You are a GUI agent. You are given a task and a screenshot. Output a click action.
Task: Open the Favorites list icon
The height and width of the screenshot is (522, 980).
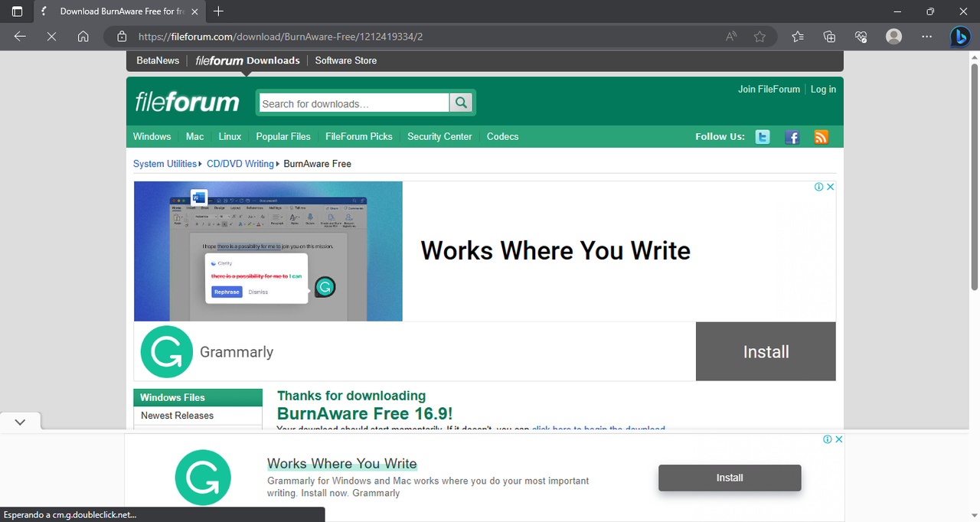[x=798, y=36]
